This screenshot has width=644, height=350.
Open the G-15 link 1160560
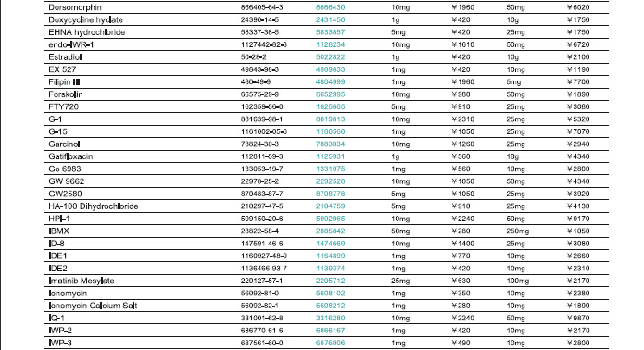tap(330, 131)
